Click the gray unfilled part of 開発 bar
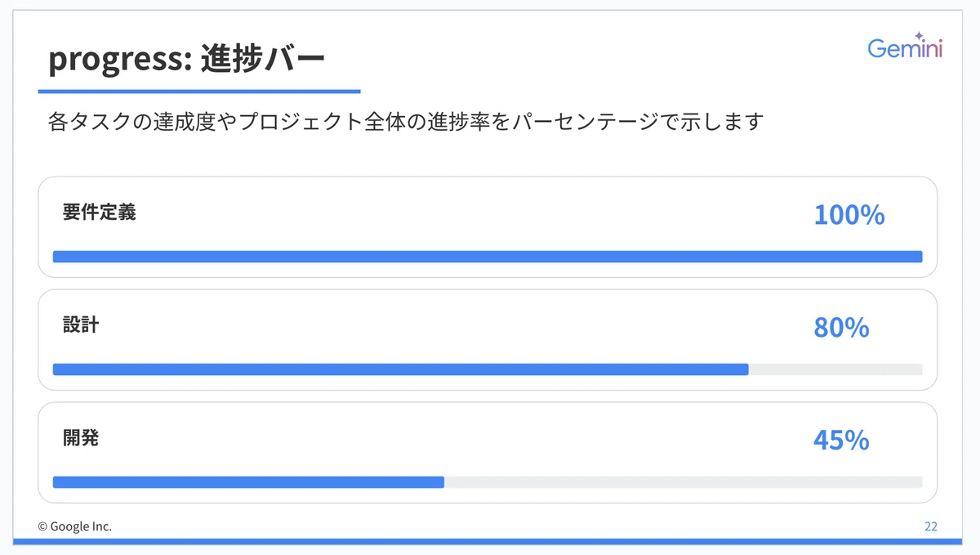The image size is (980, 555). (684, 482)
